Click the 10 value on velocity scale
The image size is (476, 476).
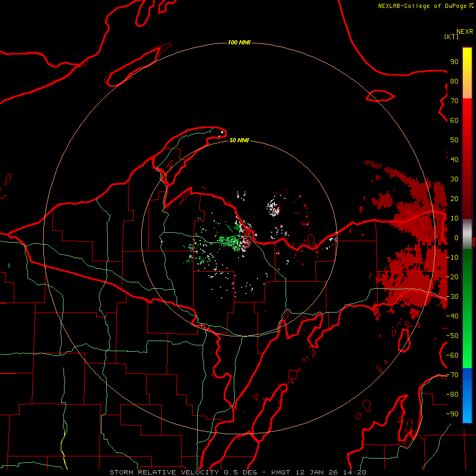pos(454,218)
